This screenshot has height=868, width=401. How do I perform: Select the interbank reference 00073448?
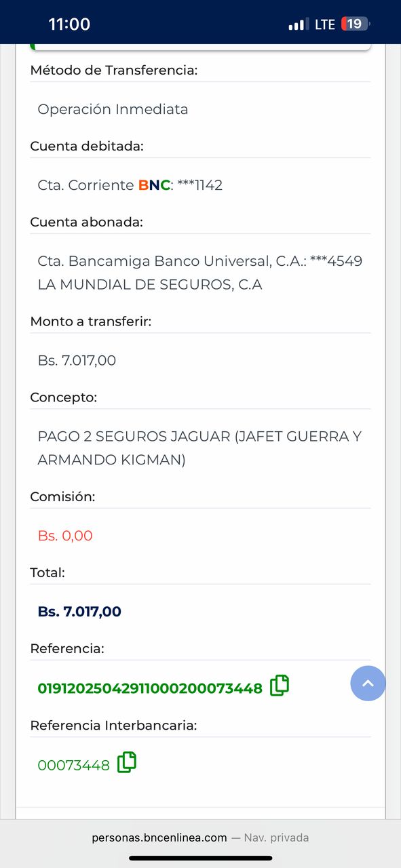(73, 766)
